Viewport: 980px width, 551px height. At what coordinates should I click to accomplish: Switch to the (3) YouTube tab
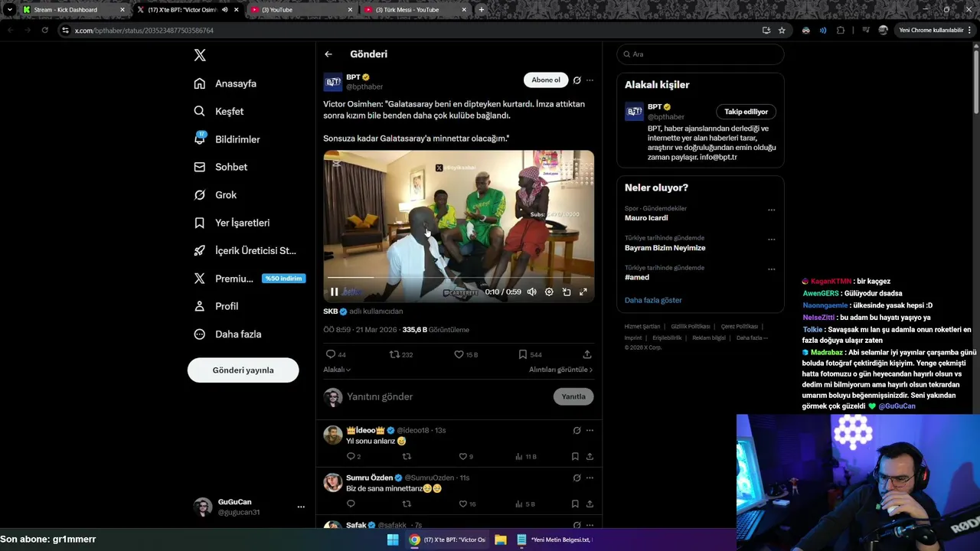[301, 10]
